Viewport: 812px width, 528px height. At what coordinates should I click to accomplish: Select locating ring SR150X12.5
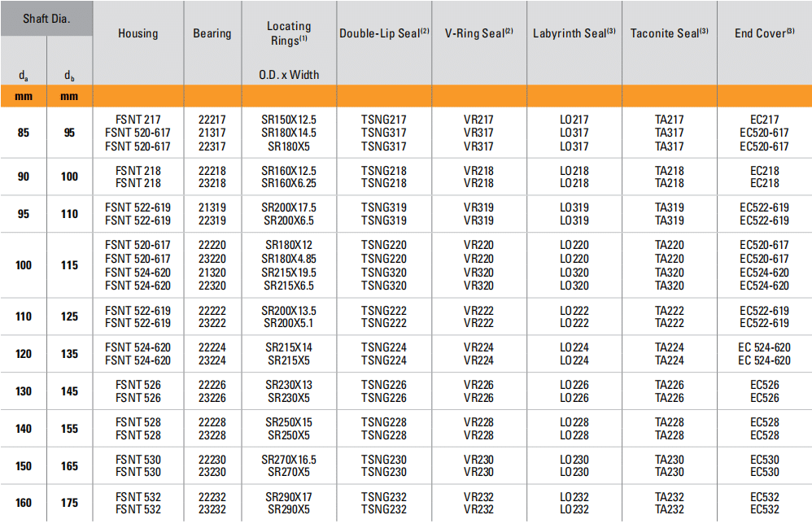(x=289, y=120)
